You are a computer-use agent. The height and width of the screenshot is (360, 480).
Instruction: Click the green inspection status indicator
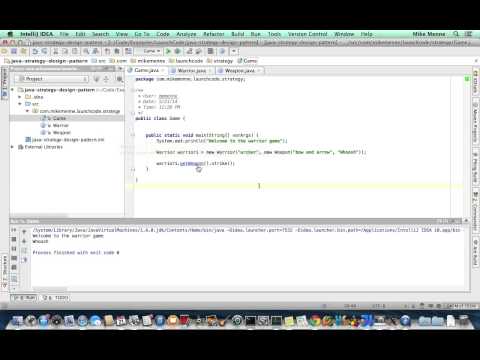467,79
